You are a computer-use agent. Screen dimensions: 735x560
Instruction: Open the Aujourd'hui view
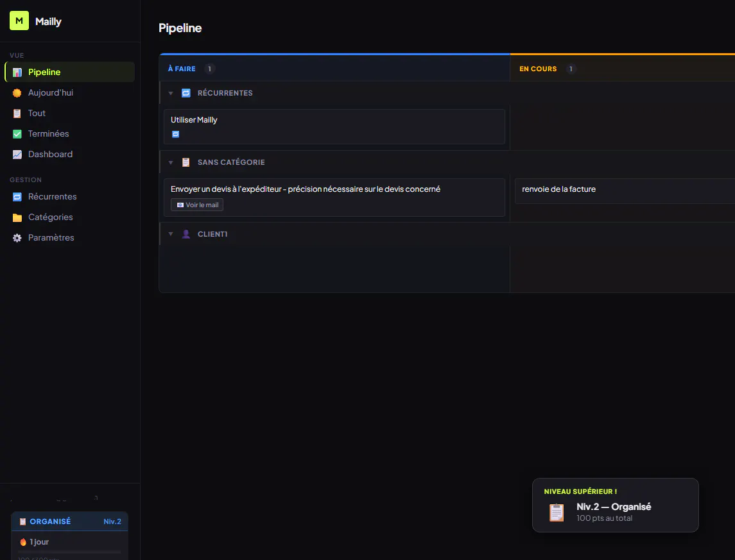click(70, 93)
